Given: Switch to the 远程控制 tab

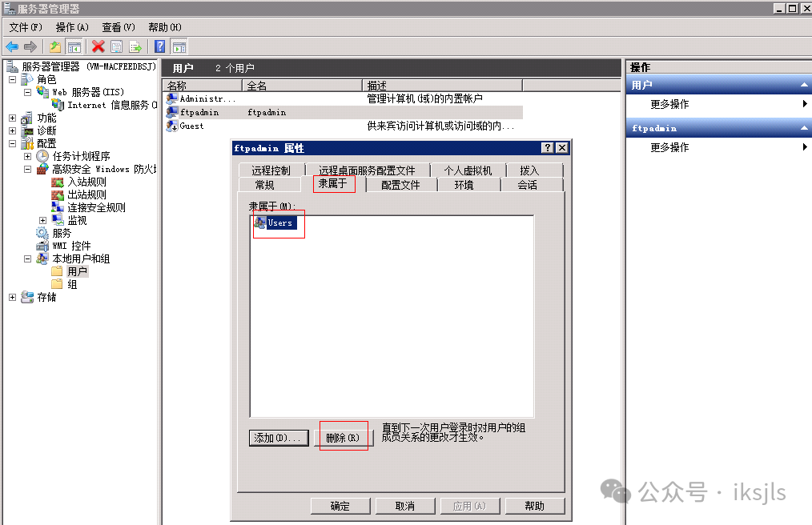Looking at the screenshot, I should pos(271,170).
